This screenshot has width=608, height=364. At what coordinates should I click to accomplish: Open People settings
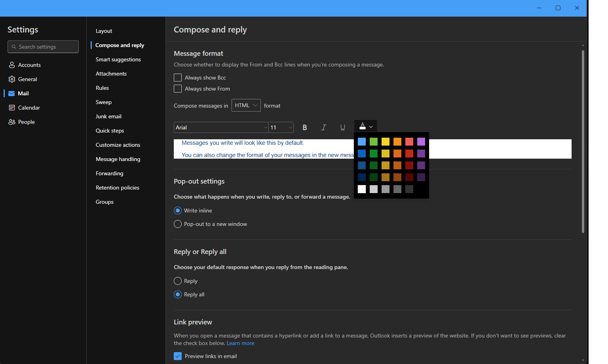pos(26,121)
